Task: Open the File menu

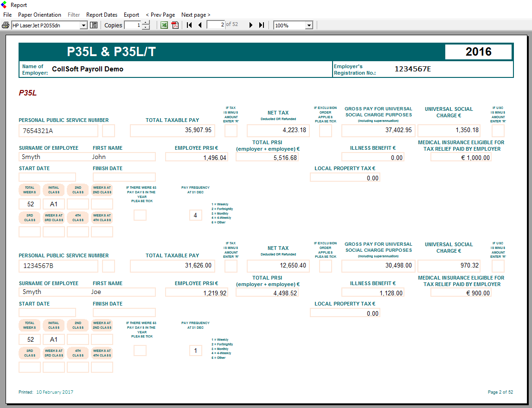Action: (x=7, y=15)
